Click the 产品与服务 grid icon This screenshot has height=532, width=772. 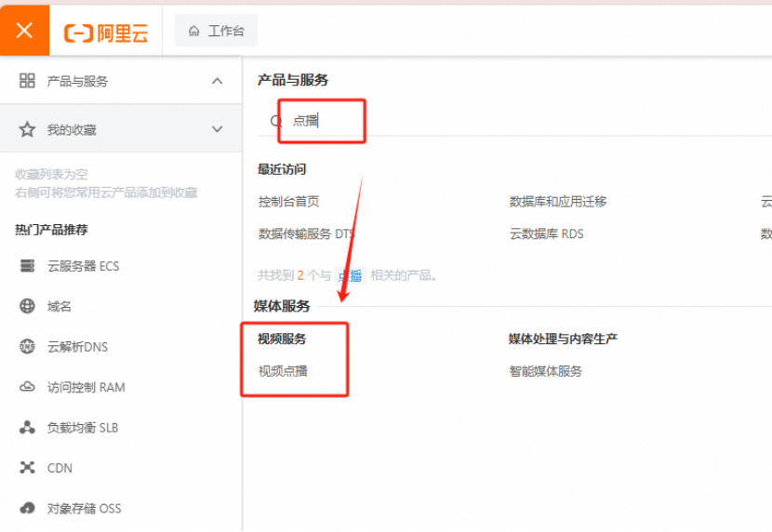pyautogui.click(x=27, y=81)
